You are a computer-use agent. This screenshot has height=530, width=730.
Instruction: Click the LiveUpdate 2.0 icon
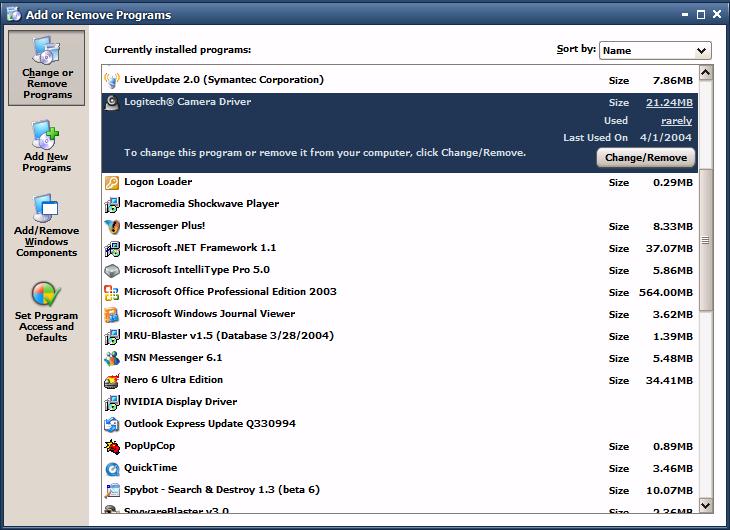[x=112, y=80]
